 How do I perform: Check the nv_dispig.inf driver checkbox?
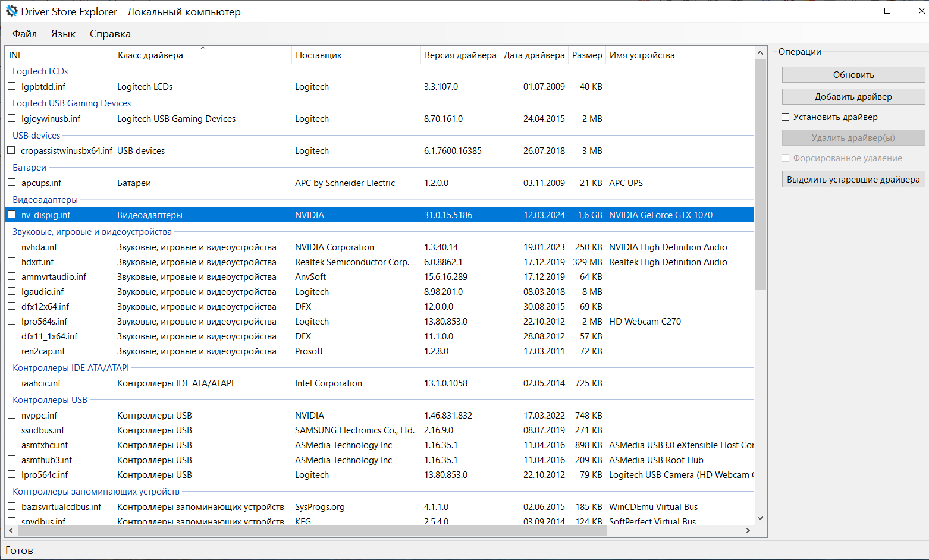[12, 215]
